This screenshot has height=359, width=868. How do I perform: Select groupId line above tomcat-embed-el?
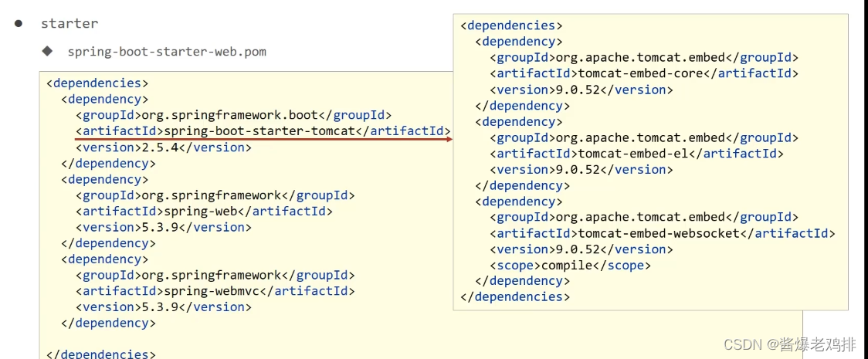point(644,137)
